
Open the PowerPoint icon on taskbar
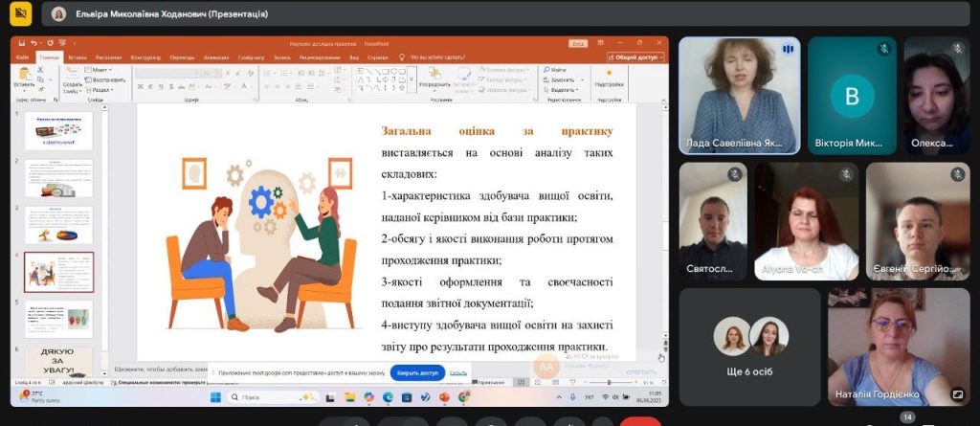pyautogui.click(x=444, y=397)
